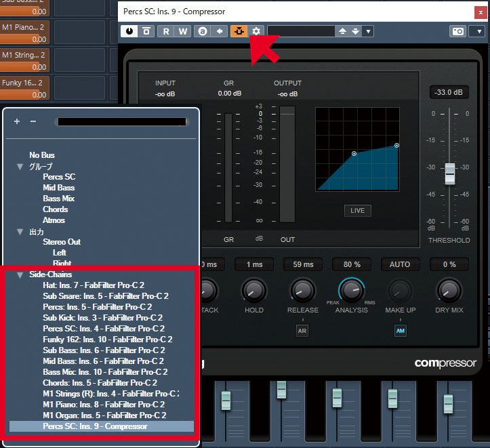Load previous preset with up arrow
The width and height of the screenshot is (490, 448).
click(x=342, y=31)
